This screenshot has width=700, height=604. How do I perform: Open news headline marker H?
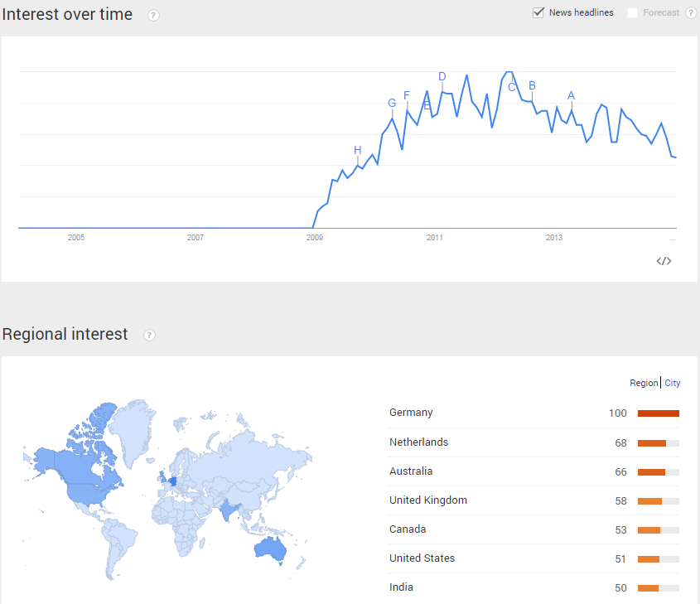click(x=358, y=150)
